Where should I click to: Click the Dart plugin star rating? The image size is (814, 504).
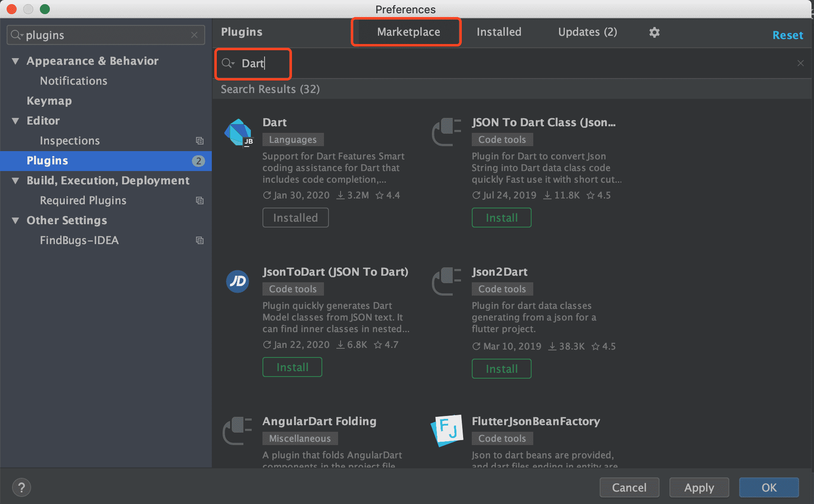tap(387, 195)
